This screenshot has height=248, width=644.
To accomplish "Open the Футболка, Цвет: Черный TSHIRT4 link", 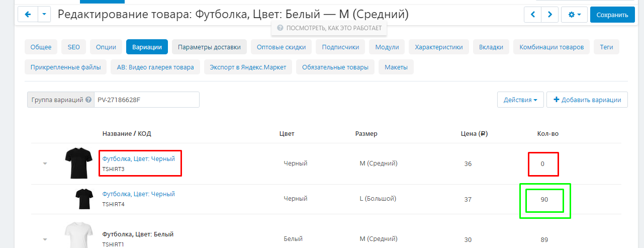I will tap(138, 194).
